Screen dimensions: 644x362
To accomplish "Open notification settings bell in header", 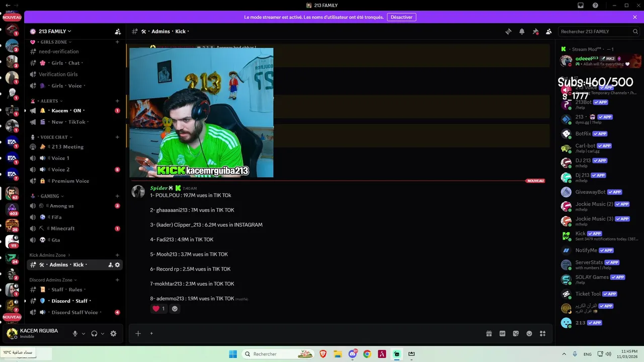I will point(522,31).
